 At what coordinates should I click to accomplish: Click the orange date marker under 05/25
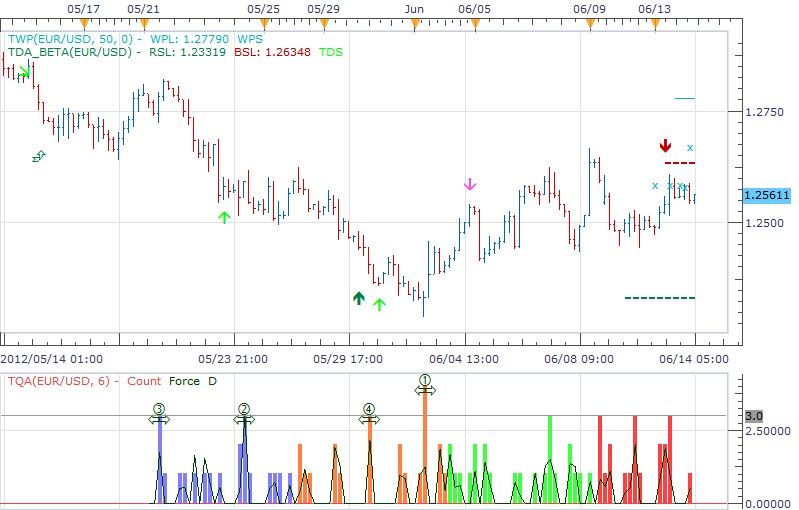pyautogui.click(x=264, y=24)
